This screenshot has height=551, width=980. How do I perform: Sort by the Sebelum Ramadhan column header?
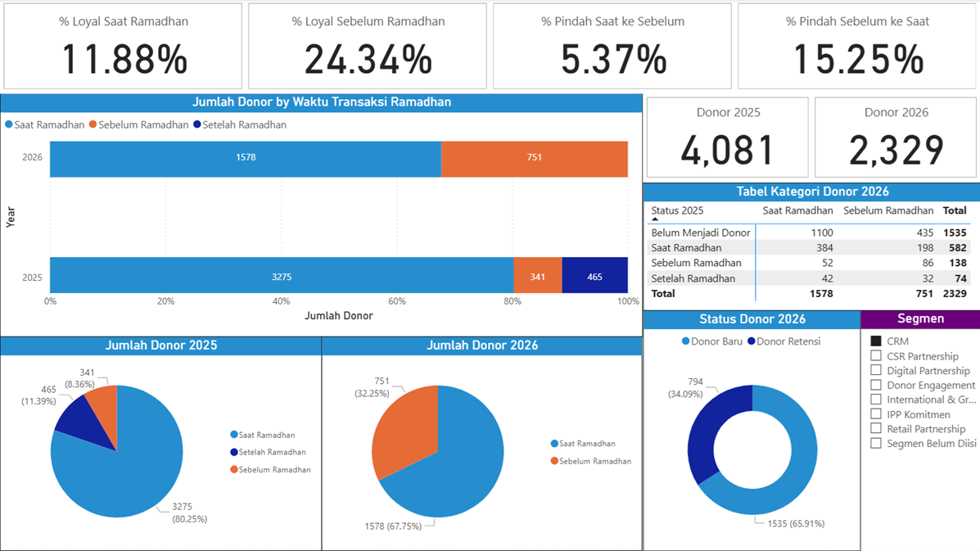888,210
